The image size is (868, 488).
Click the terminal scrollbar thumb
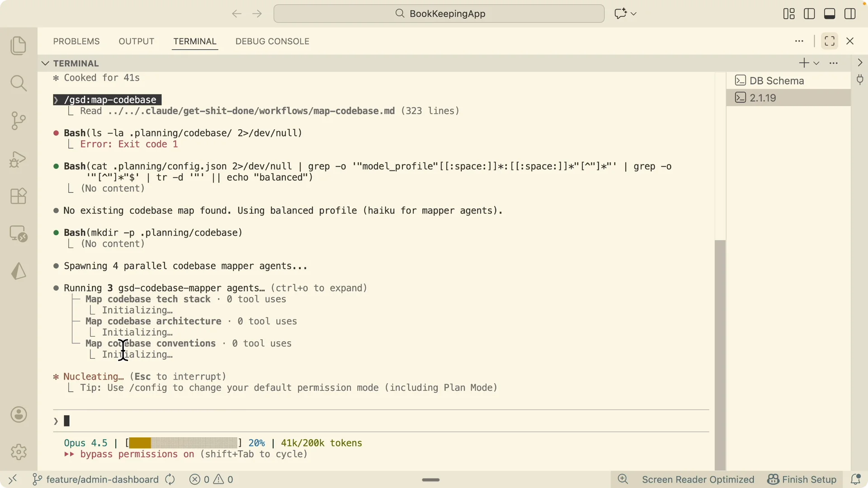[720, 355]
